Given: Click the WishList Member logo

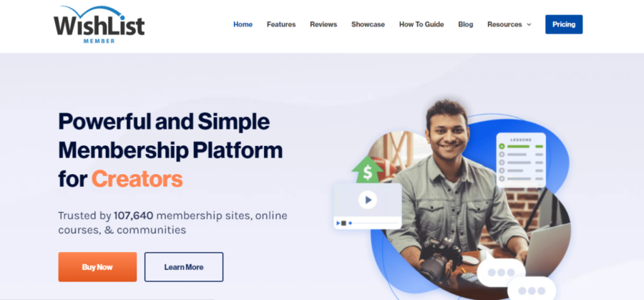Looking at the screenshot, I should (x=99, y=24).
